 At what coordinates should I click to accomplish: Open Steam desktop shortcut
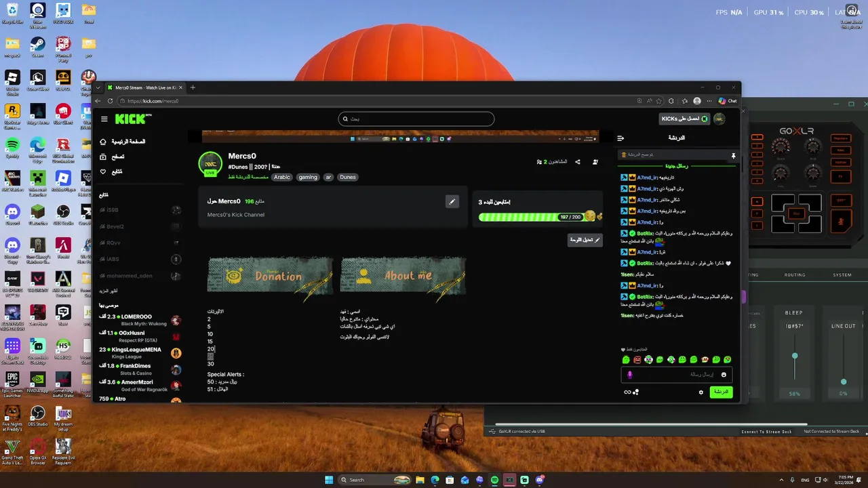point(37,47)
